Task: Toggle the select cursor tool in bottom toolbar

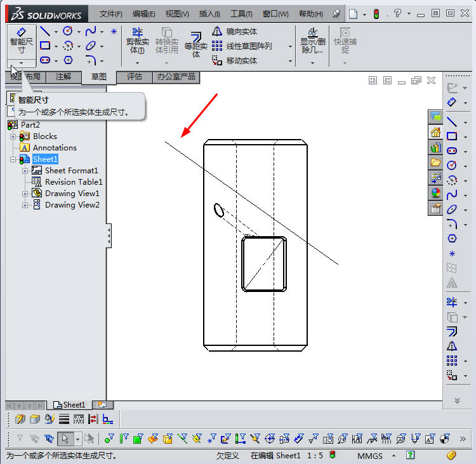Action: [x=64, y=439]
